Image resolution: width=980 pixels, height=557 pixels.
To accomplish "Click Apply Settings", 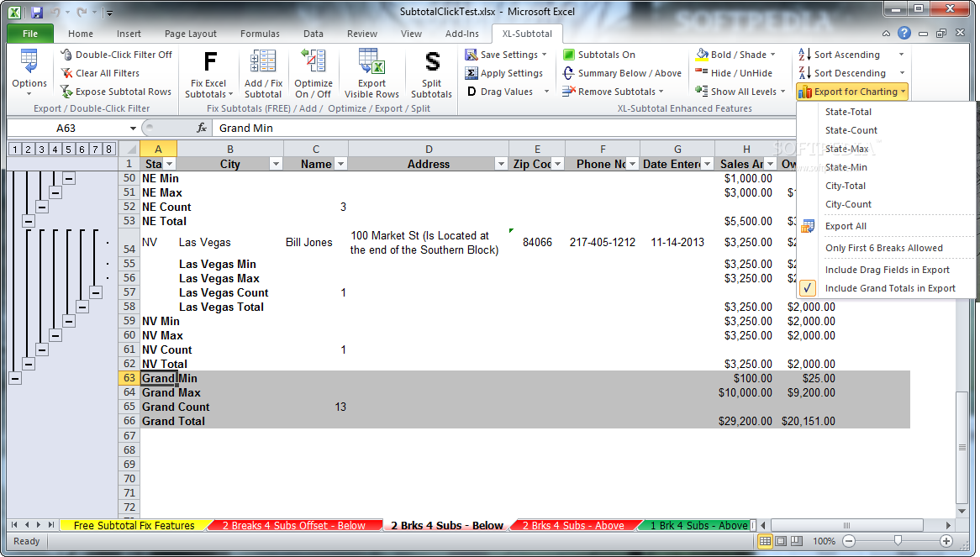I will tap(504, 73).
